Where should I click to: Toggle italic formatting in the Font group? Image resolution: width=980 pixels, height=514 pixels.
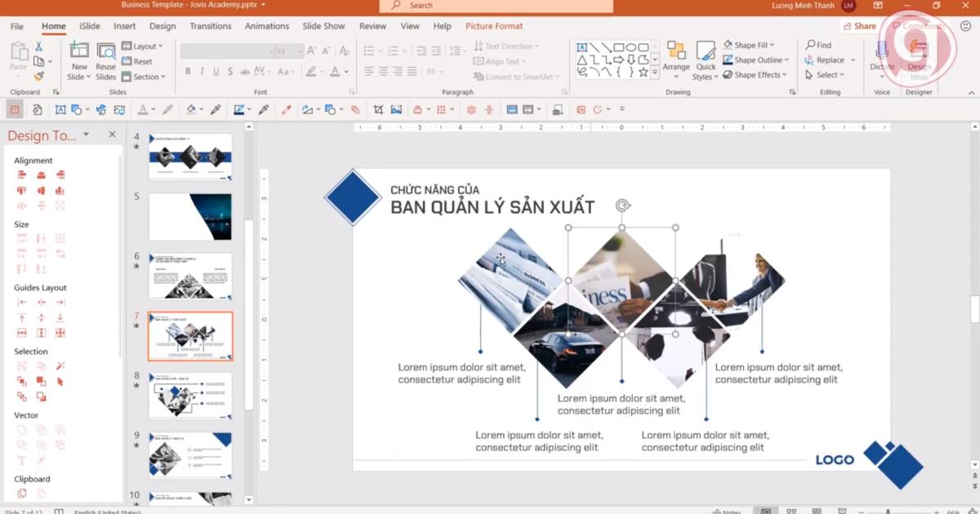[x=202, y=72]
